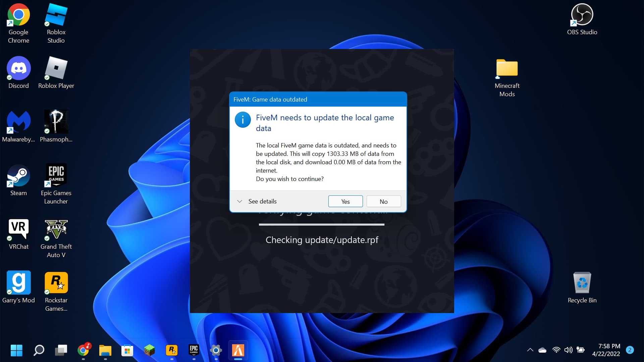Viewport: 644px width, 362px height.
Task: Open Roblox Studio desktop icon
Action: [56, 15]
